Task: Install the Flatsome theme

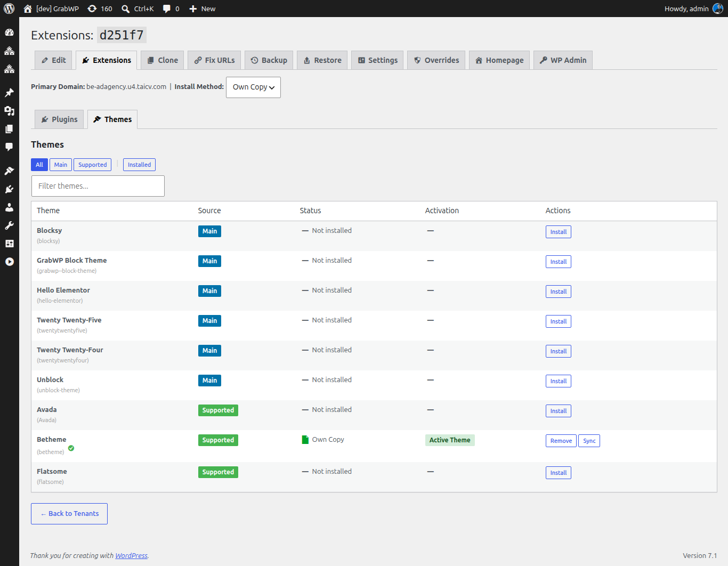Action: (559, 473)
